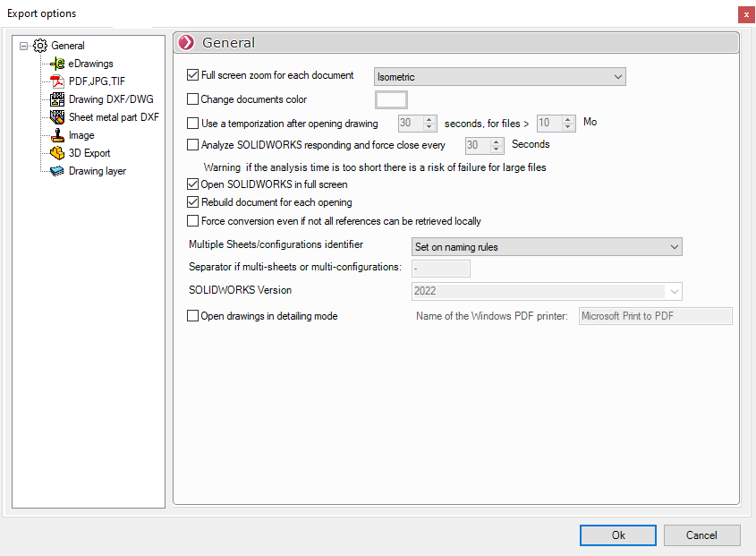Image resolution: width=756 pixels, height=556 pixels.
Task: Click the Ok button
Action: click(x=618, y=535)
